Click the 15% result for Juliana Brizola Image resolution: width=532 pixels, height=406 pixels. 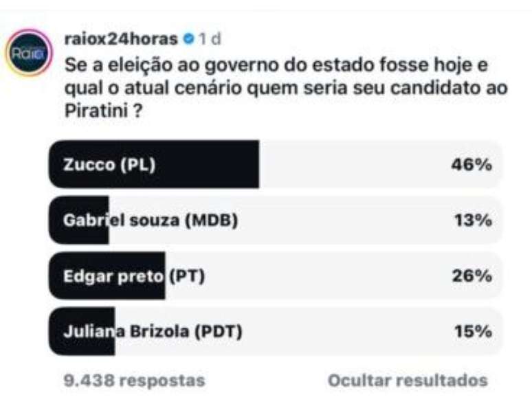[473, 332]
